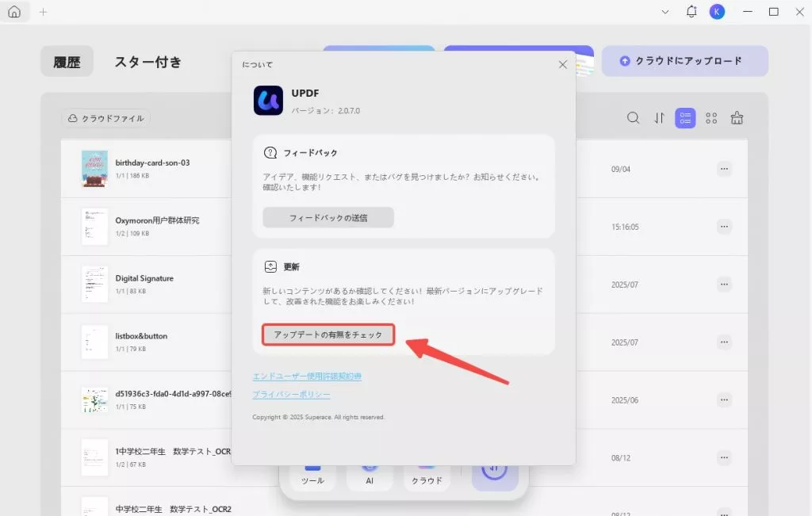Close the について dialog
Screen dimensions: 812x516
(x=563, y=65)
